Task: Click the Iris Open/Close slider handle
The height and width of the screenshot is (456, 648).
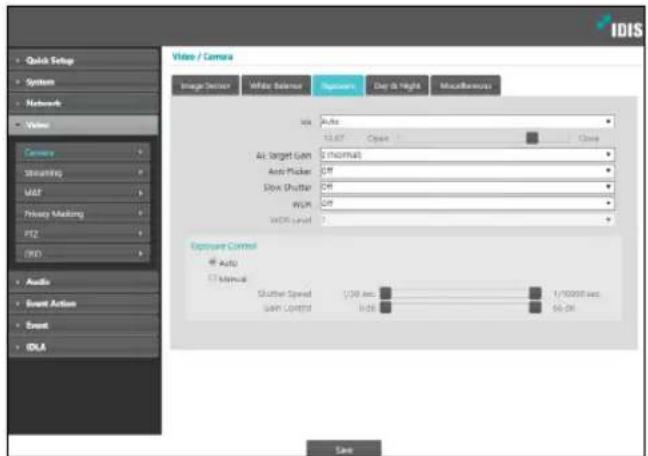Action: (532, 138)
